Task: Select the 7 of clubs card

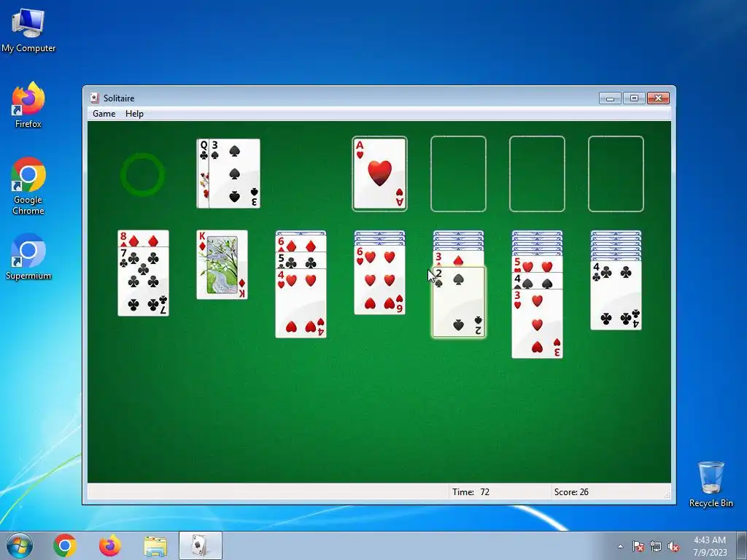Action: point(143,281)
